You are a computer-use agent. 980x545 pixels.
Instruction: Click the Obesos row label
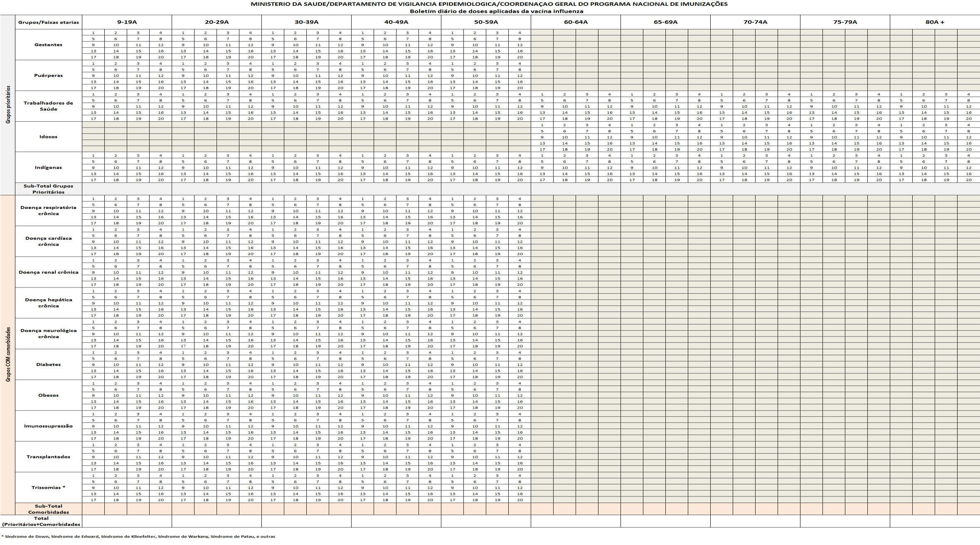coord(48,395)
